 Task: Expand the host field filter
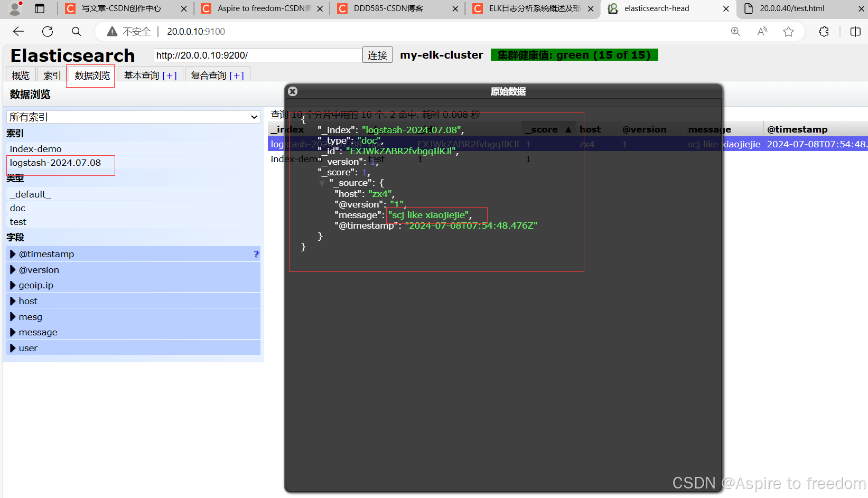click(13, 301)
